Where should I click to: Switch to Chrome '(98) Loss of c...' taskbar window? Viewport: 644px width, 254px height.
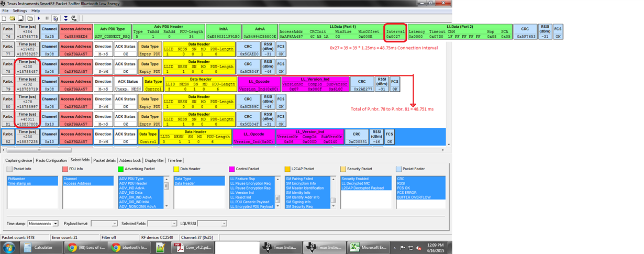(87, 248)
